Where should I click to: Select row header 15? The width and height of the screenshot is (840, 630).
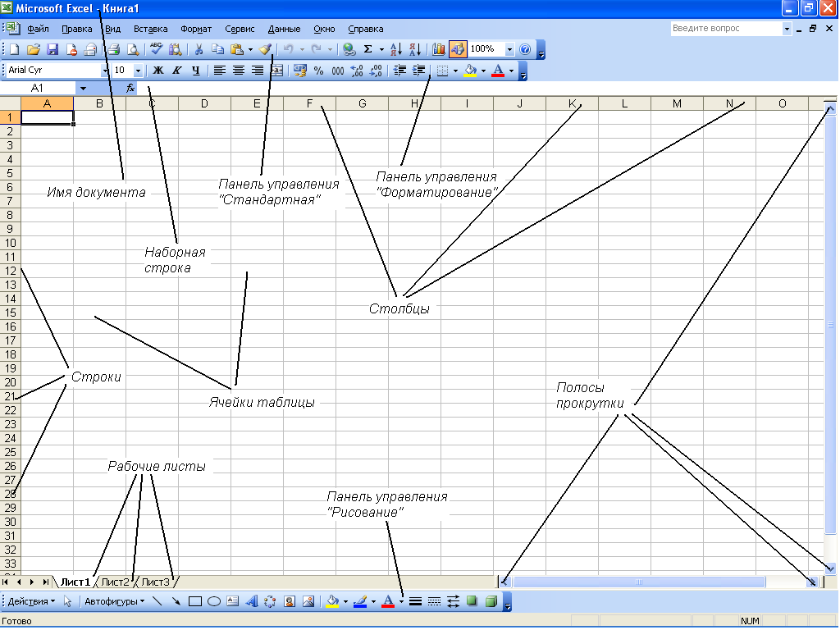click(x=10, y=313)
